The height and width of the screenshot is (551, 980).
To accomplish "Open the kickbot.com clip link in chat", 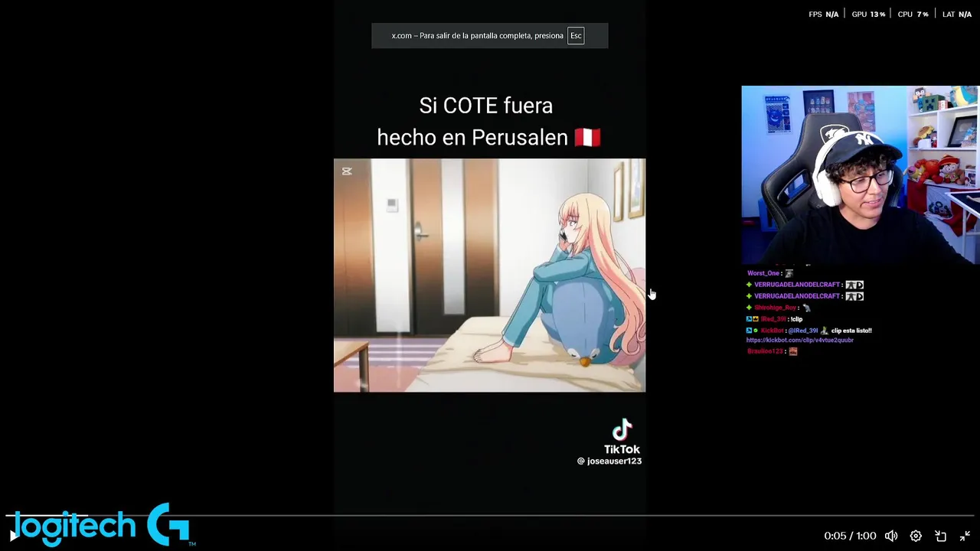I will tap(800, 340).
